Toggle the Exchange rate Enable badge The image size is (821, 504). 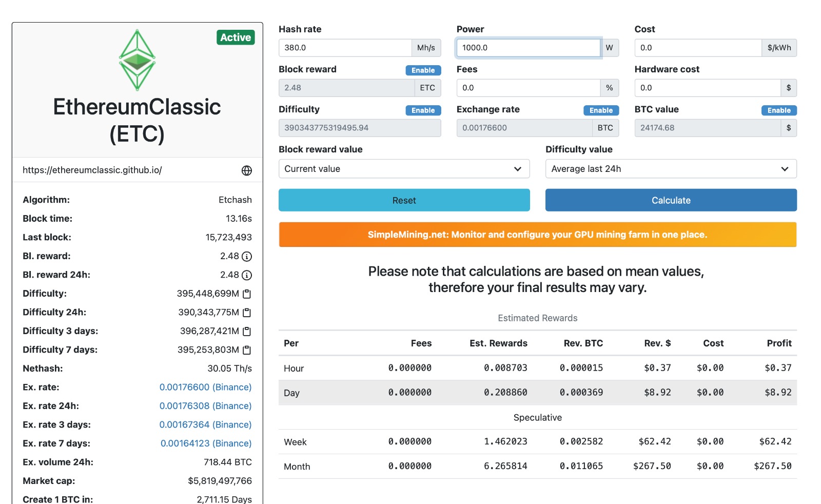(x=601, y=110)
